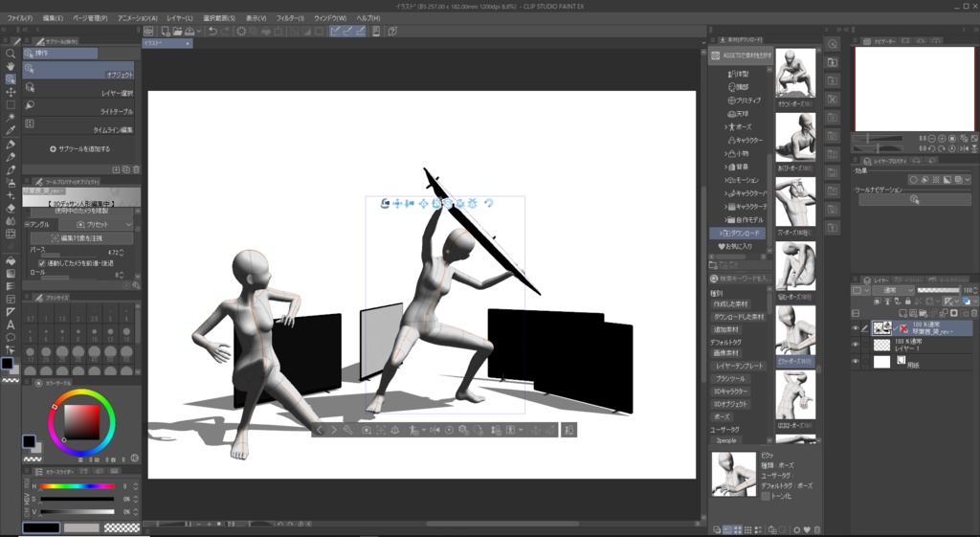The width and height of the screenshot is (980, 537).
Task: Click camera rotate manipulator icon above figure
Action: click(x=385, y=203)
